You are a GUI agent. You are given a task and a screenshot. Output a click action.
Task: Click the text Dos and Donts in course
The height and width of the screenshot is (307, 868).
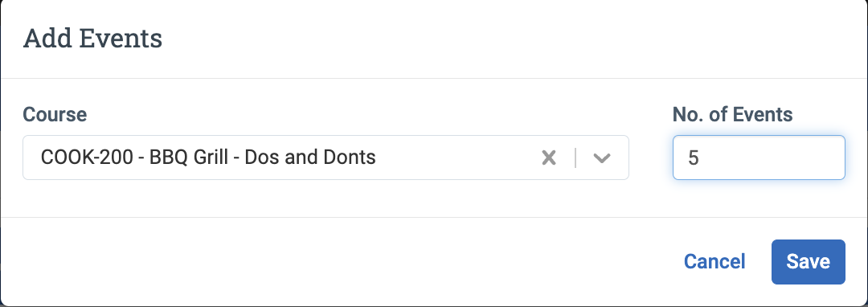pyautogui.click(x=310, y=158)
